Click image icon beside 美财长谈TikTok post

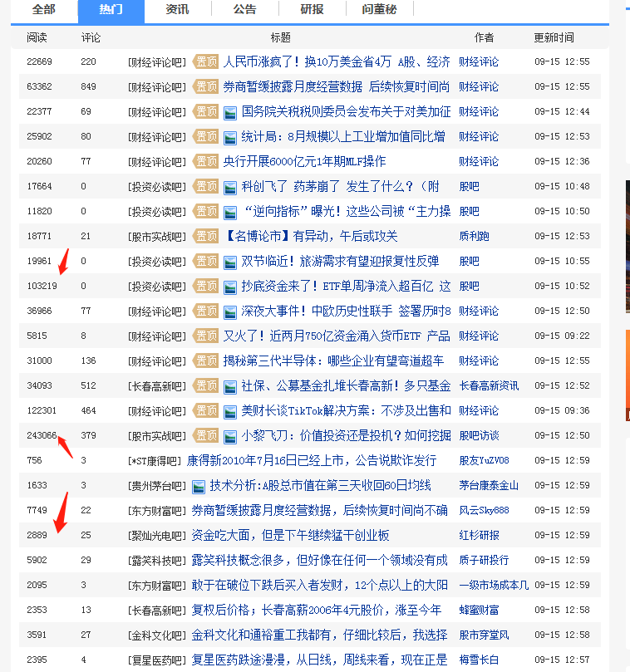[230, 412]
